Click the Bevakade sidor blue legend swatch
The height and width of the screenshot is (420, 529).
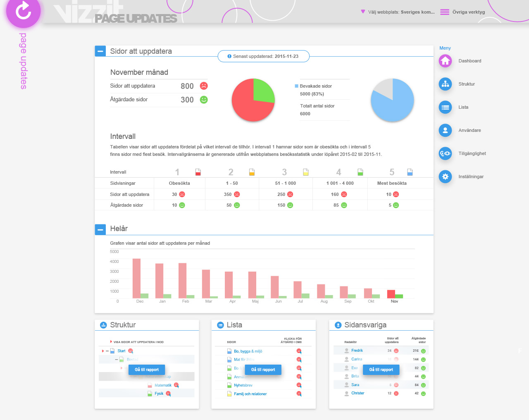(296, 86)
